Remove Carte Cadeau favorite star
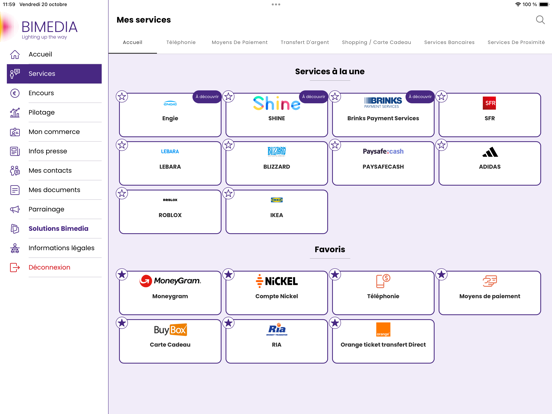The height and width of the screenshot is (414, 552). point(122,322)
